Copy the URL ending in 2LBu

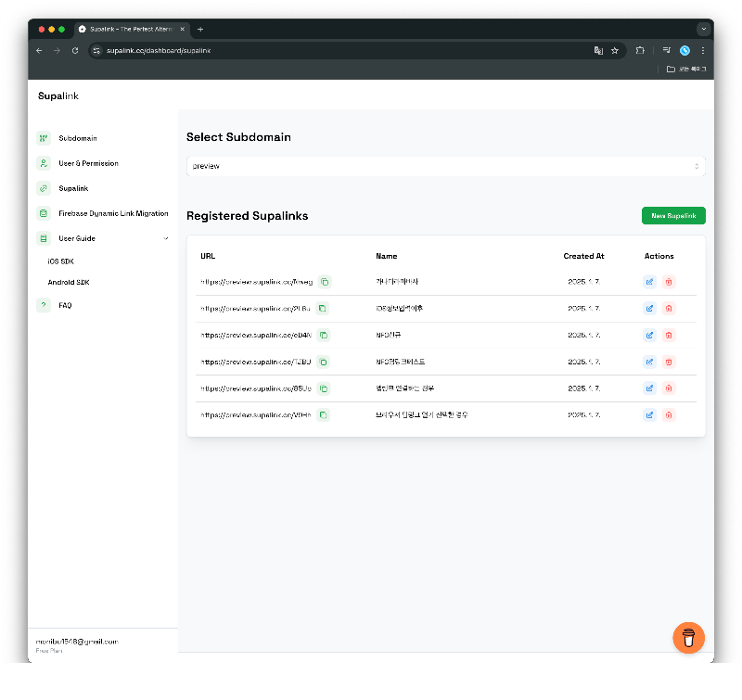pos(322,309)
